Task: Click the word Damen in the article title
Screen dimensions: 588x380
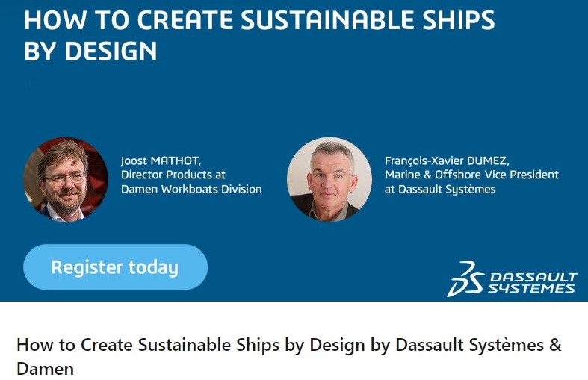Action: tap(45, 369)
